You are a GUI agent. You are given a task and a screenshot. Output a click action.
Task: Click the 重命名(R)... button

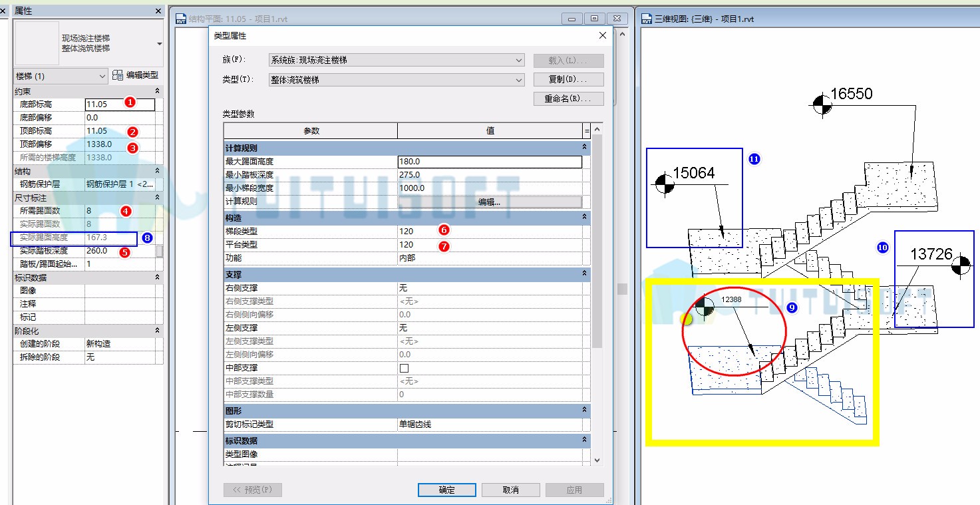coord(568,98)
